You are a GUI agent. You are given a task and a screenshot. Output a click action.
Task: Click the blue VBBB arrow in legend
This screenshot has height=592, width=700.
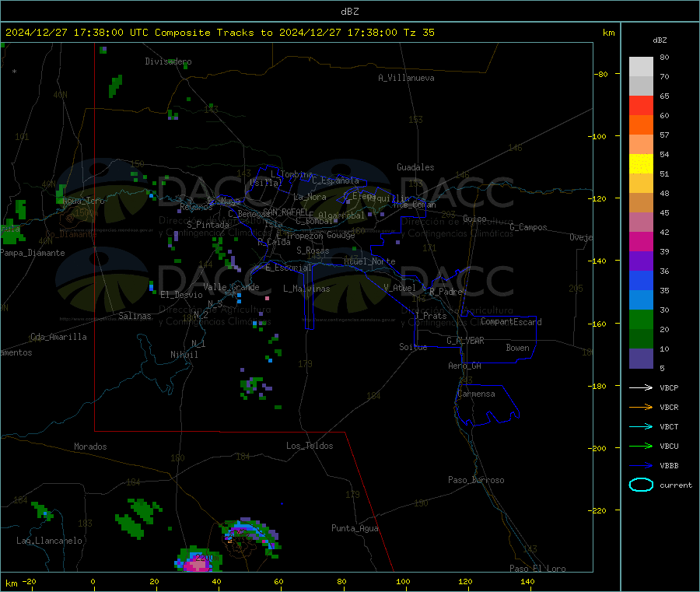pos(641,466)
